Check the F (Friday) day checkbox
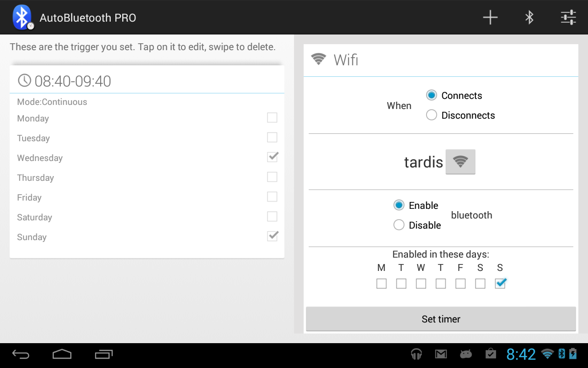This screenshot has width=588, height=368. pyautogui.click(x=460, y=284)
